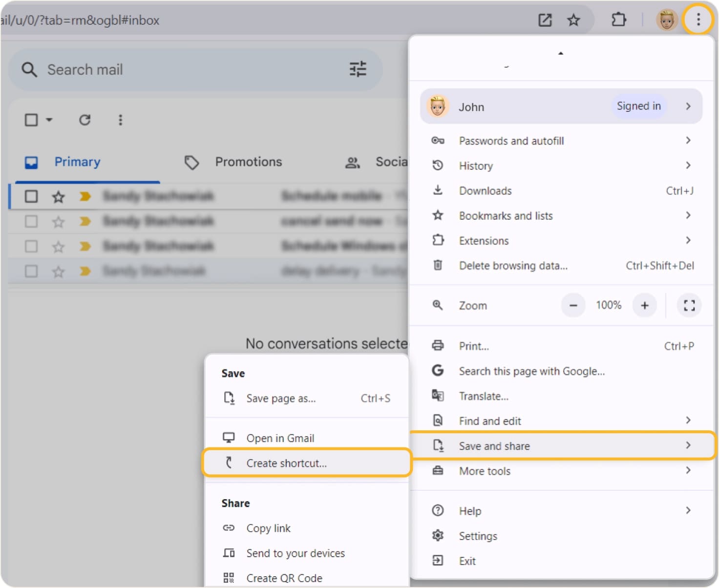719x588 pixels.
Task: Open the page in a new window icon
Action: pyautogui.click(x=544, y=20)
